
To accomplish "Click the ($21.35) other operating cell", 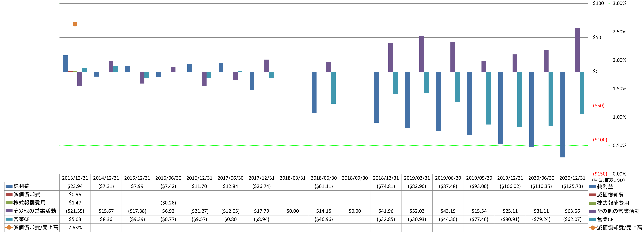I will (75, 211).
